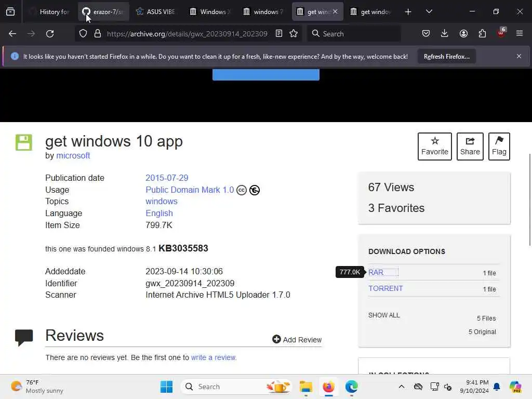Viewport: 532px width, 399px height.
Task: Click the Windows taskbar Search box
Action: tap(236, 387)
